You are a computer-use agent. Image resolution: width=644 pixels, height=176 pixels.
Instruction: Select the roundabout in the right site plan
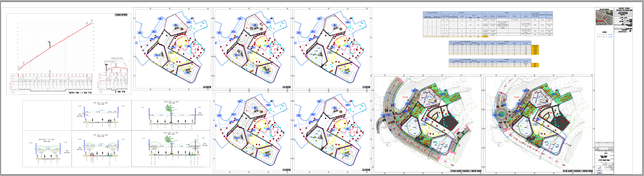501,116
